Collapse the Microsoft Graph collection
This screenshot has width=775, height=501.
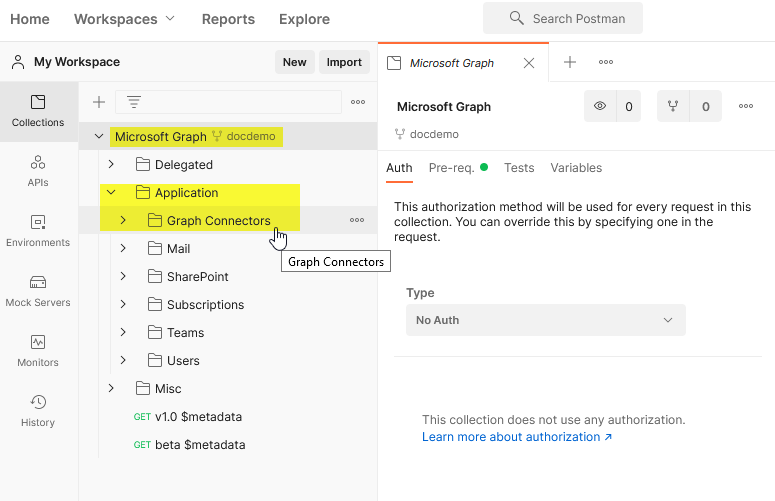(x=99, y=136)
